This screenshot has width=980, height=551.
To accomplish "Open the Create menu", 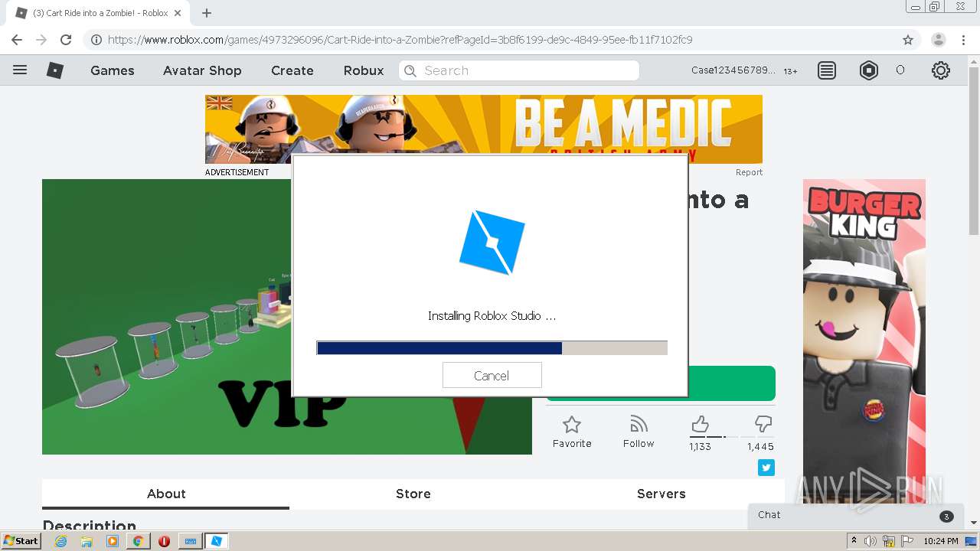I will tap(292, 70).
